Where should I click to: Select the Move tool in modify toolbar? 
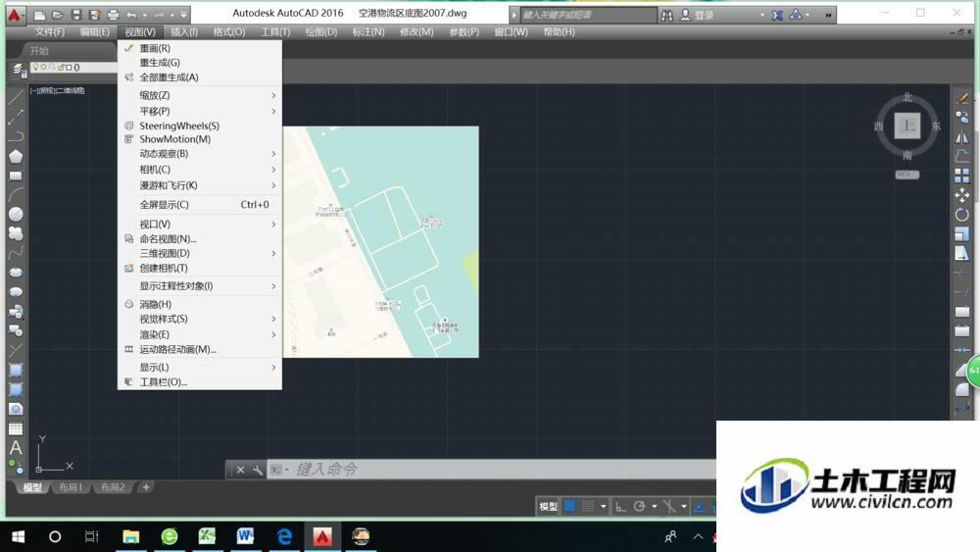click(962, 195)
